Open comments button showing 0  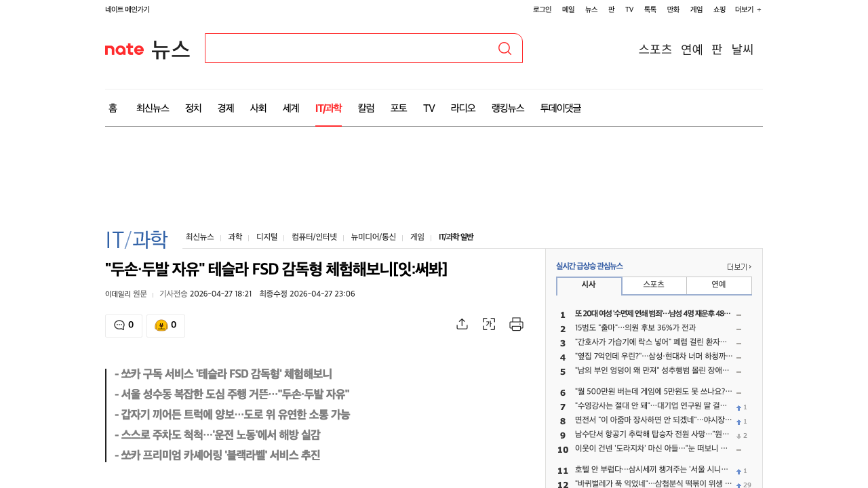click(123, 325)
